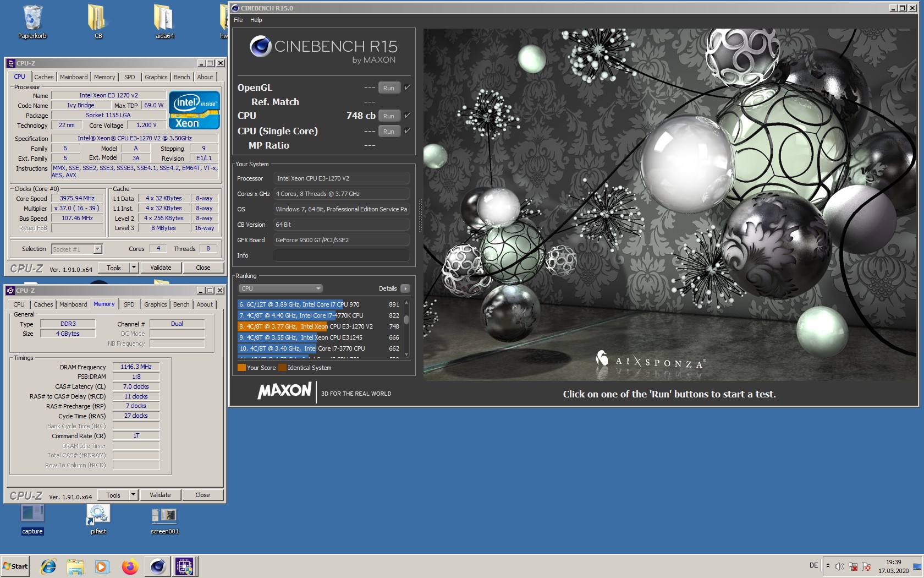Click the Intel Xeon logo in CPU-Z
Screen dimensions: 924x578
194,110
